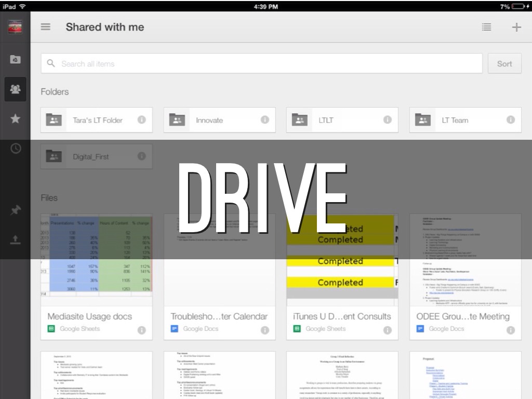Open Tara's LT Folder
The width and height of the screenshot is (532, 399).
point(97,120)
